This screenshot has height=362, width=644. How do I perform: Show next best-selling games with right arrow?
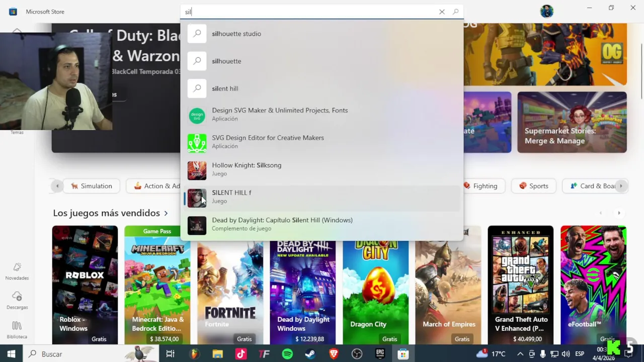619,213
